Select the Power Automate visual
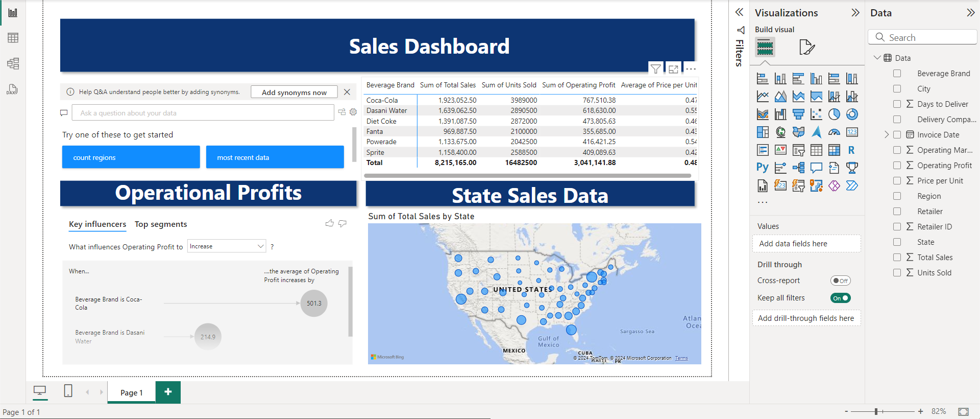The height and width of the screenshot is (419, 980). [x=852, y=185]
